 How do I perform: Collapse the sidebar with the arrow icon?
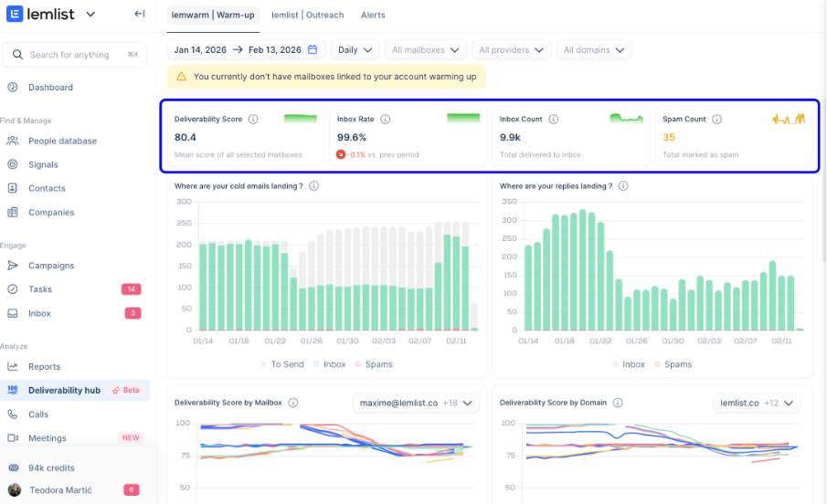pyautogui.click(x=139, y=14)
